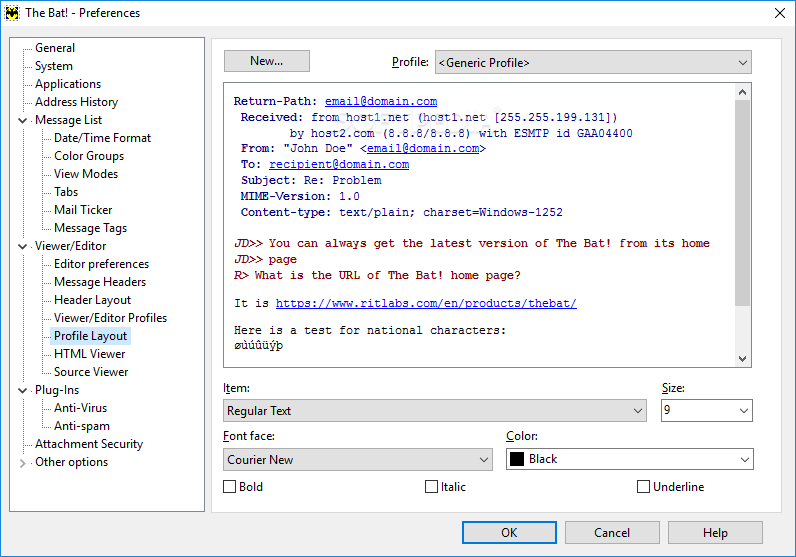Click the black color swatch
Viewport: 796px width, 557px height.
[517, 459]
